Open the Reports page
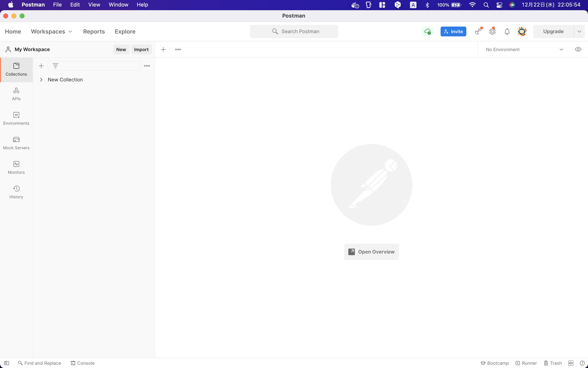 pos(94,31)
